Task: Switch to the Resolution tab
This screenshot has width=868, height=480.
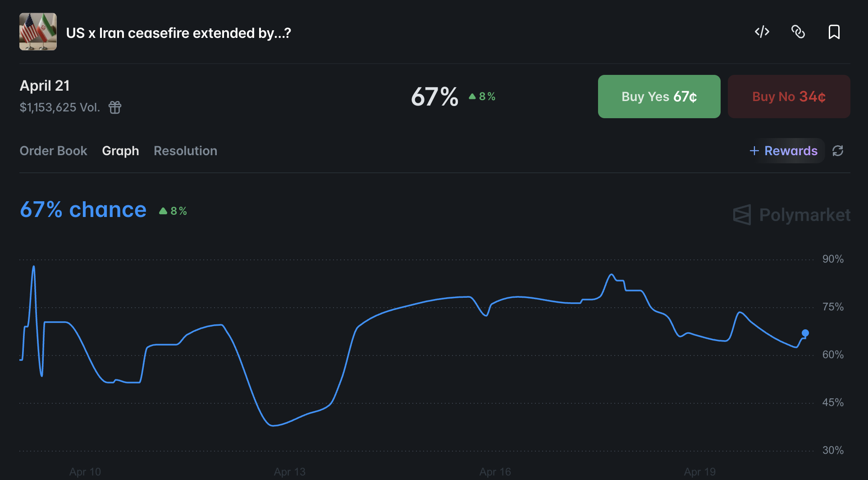Action: point(185,151)
